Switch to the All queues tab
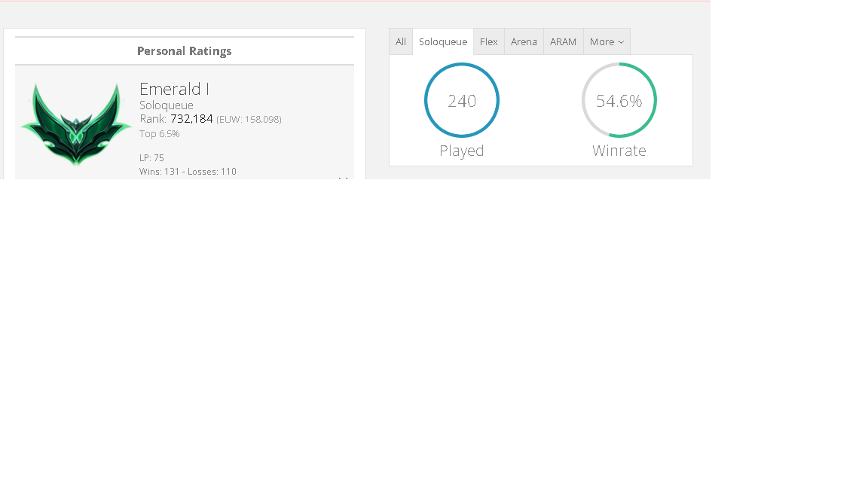Screen dimensions: 868x488 401,41
